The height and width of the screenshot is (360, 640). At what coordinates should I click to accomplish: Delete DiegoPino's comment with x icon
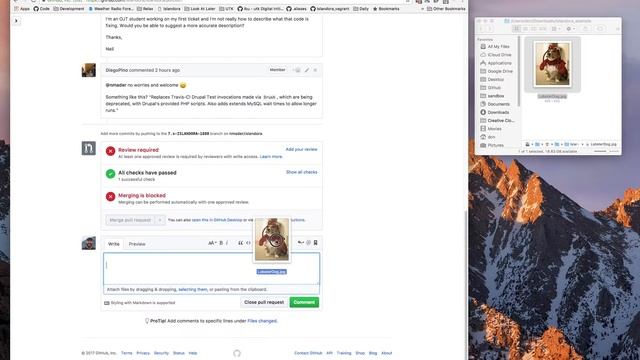tap(315, 70)
